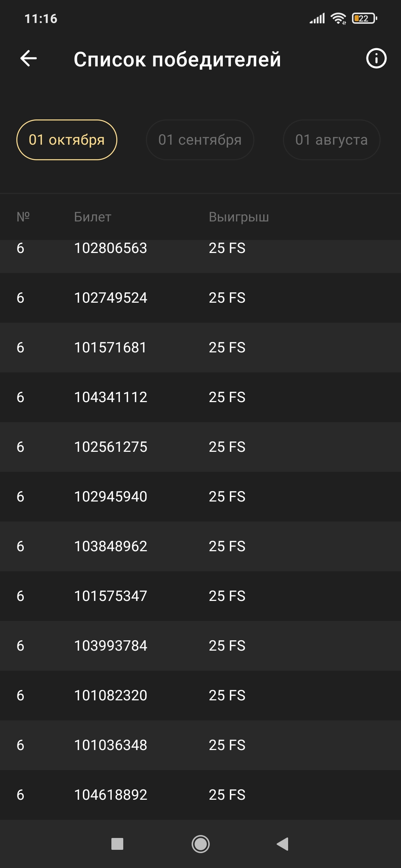The width and height of the screenshot is (401, 868).
Task: Tap ticket number 101571681
Action: (110, 348)
